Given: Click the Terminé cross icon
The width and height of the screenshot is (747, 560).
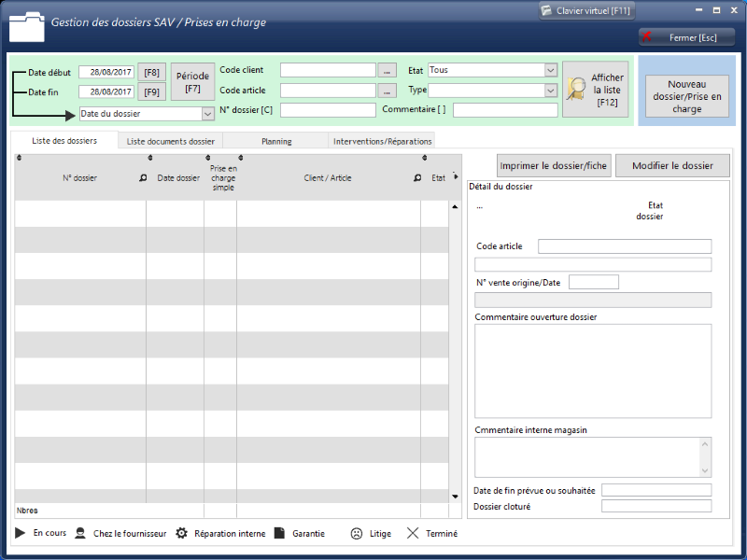Looking at the screenshot, I should click(413, 534).
